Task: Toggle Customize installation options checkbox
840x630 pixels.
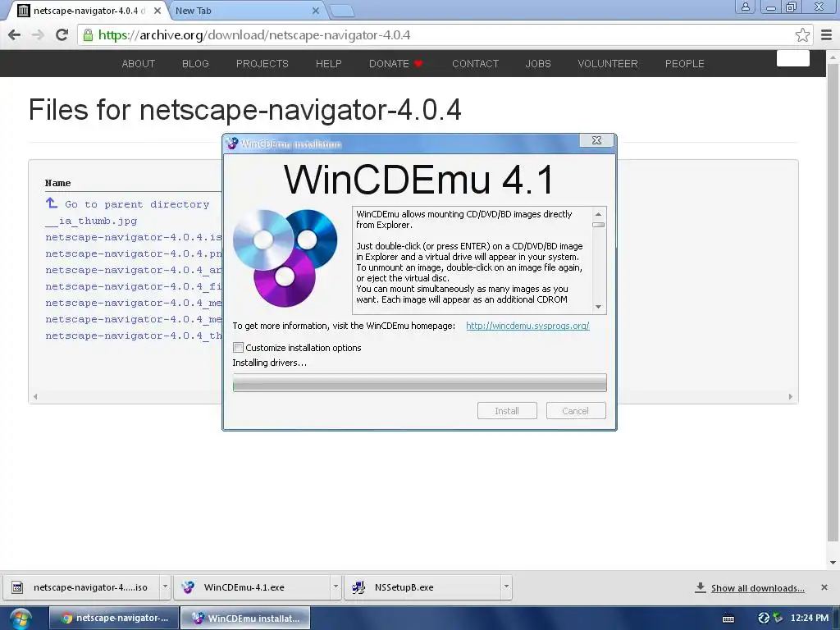Action: pyautogui.click(x=239, y=348)
